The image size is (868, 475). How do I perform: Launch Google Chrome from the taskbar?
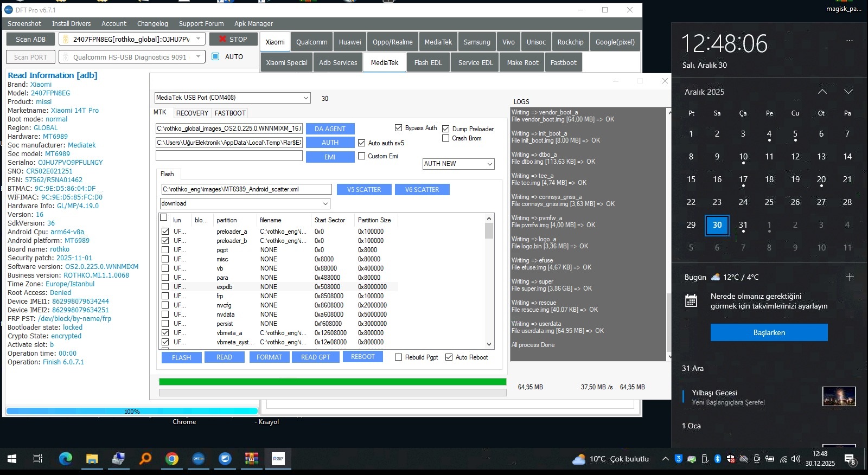click(172, 459)
